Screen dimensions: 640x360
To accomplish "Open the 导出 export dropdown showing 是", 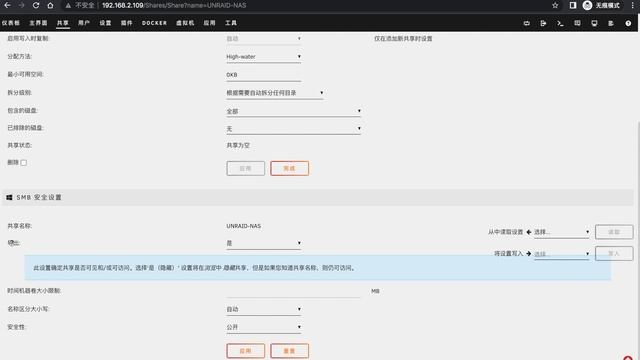I will click(264, 243).
